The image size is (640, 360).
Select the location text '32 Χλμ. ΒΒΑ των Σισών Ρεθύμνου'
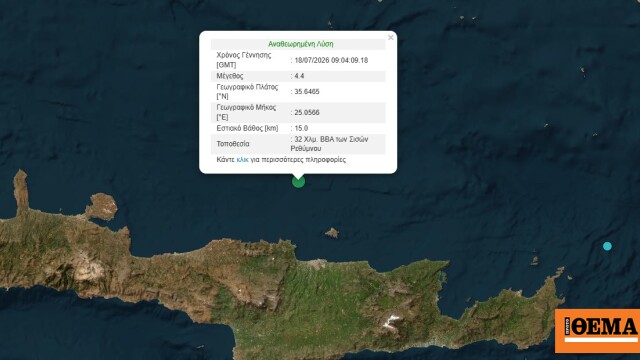tap(329, 144)
